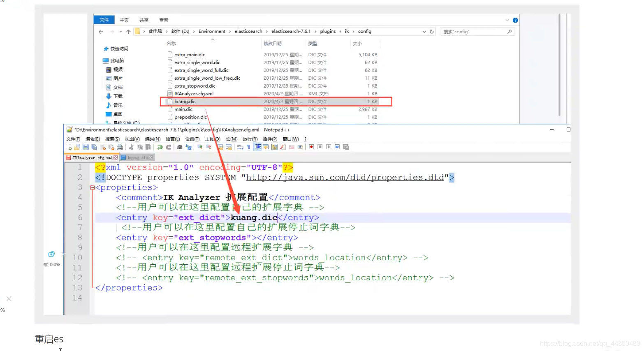Toggle Show All Characters pilcrow icon
Screen dimensions: 644x351
(x=248, y=147)
